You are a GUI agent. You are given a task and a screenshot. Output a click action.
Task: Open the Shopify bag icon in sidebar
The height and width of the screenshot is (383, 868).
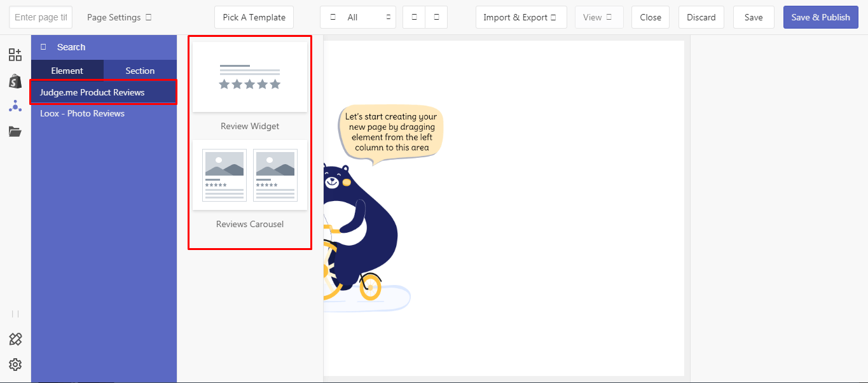[x=15, y=81]
